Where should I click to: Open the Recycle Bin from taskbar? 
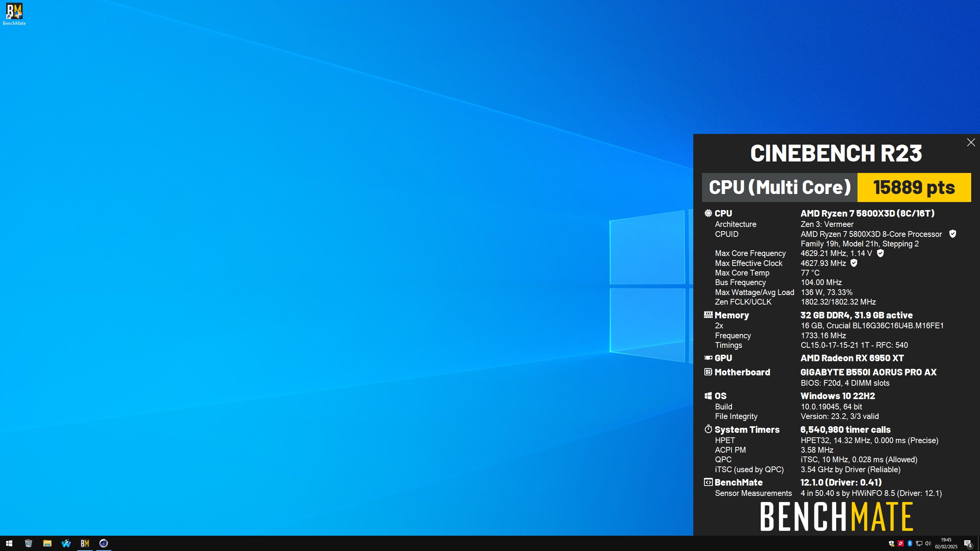pos(28,543)
